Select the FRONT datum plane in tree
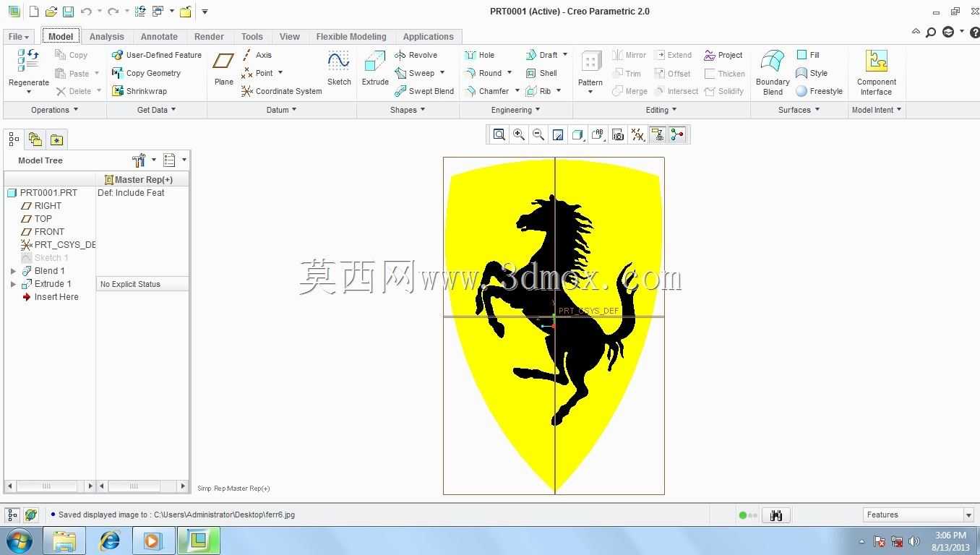The width and height of the screenshot is (980, 555). tap(49, 232)
